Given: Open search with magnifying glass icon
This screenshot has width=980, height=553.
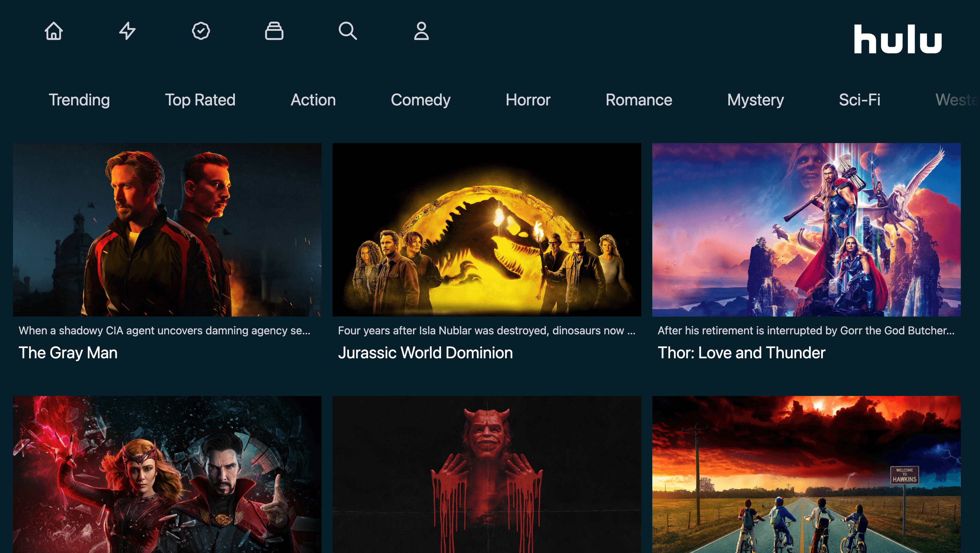Looking at the screenshot, I should point(348,31).
